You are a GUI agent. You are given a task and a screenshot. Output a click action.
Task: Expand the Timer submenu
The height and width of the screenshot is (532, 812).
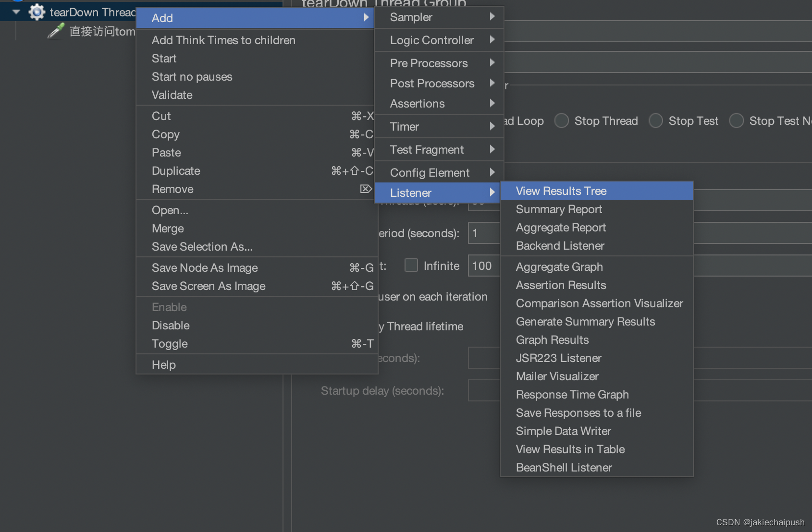(x=439, y=127)
